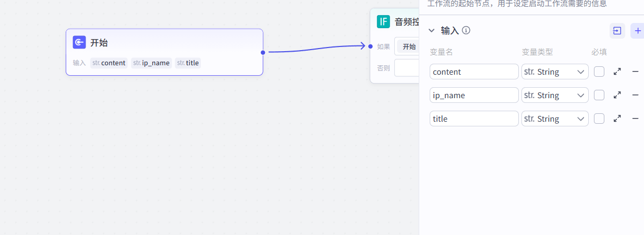Click the 否则 branch field in IF node
This screenshot has height=235, width=644.
coord(407,68)
